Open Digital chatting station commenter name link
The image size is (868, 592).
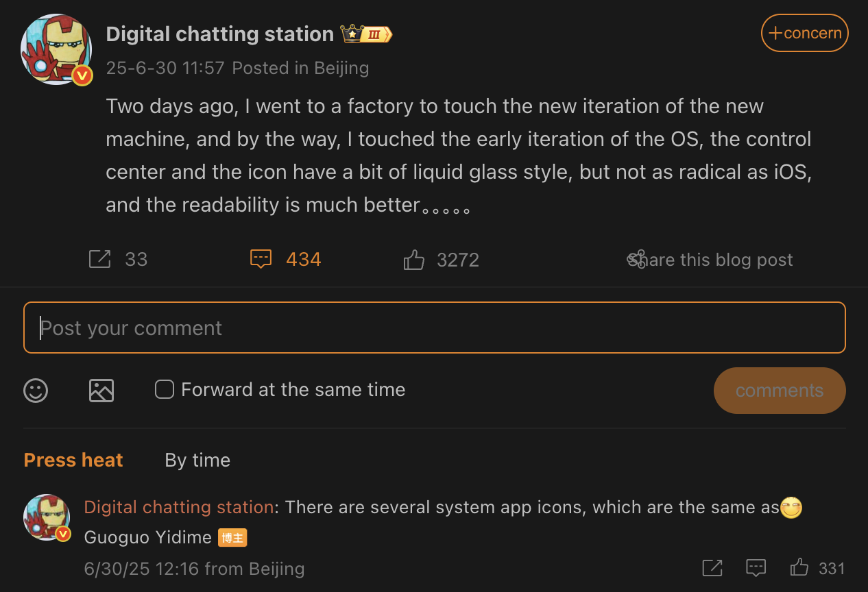tap(179, 507)
